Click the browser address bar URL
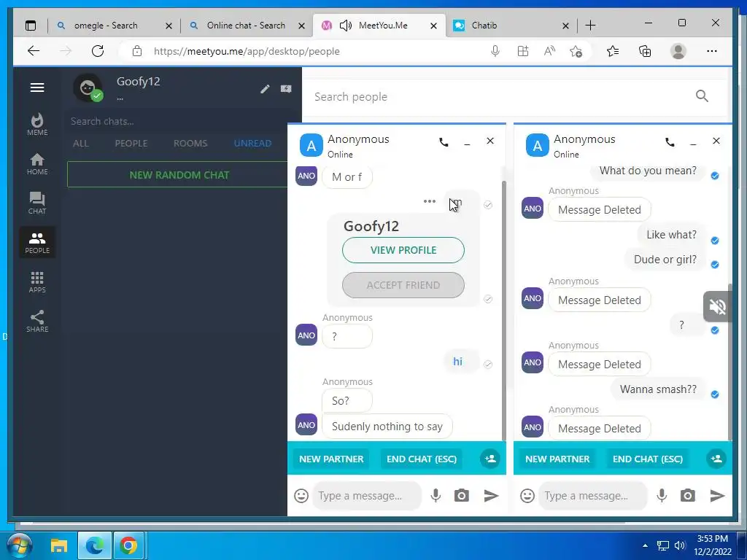Viewport: 747px width, 560px height. point(247,52)
